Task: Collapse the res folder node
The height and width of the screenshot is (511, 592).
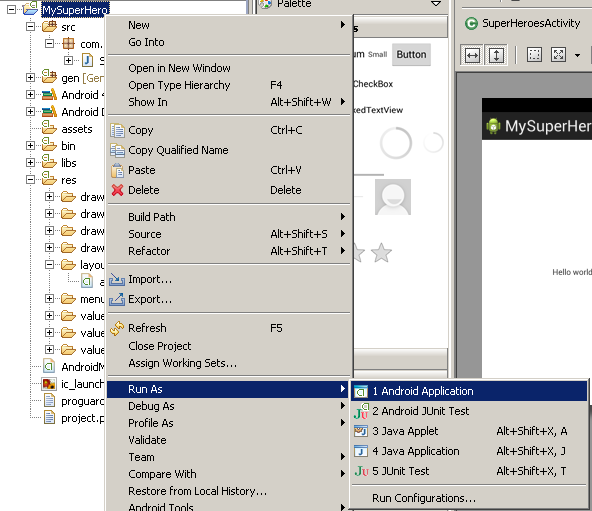Action: [x=30, y=179]
